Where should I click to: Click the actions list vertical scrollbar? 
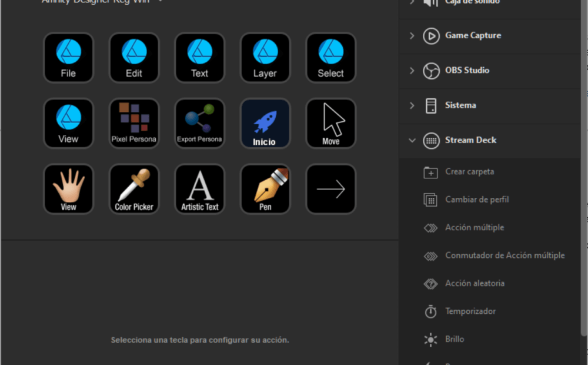point(584,169)
